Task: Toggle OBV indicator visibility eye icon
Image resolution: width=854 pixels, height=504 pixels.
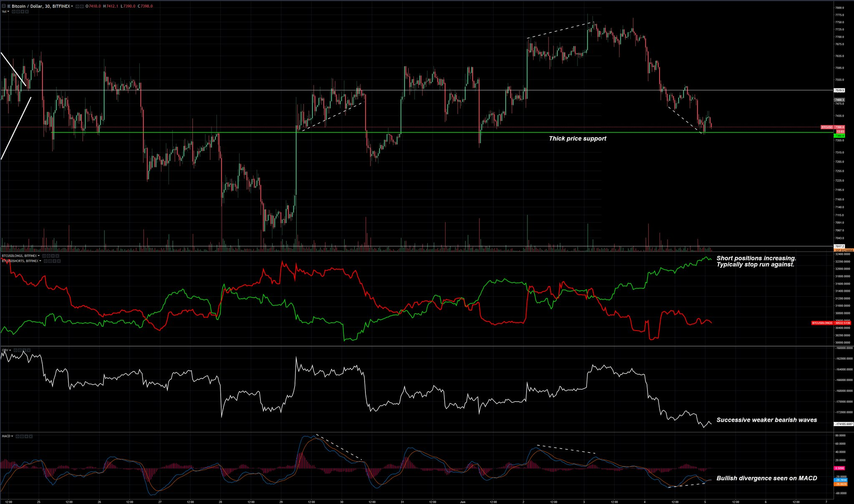Action: pyautogui.click(x=15, y=350)
